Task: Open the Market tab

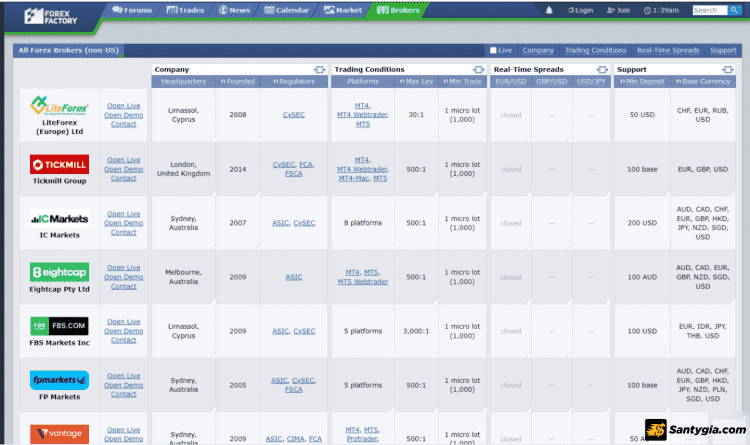Action: click(x=343, y=10)
